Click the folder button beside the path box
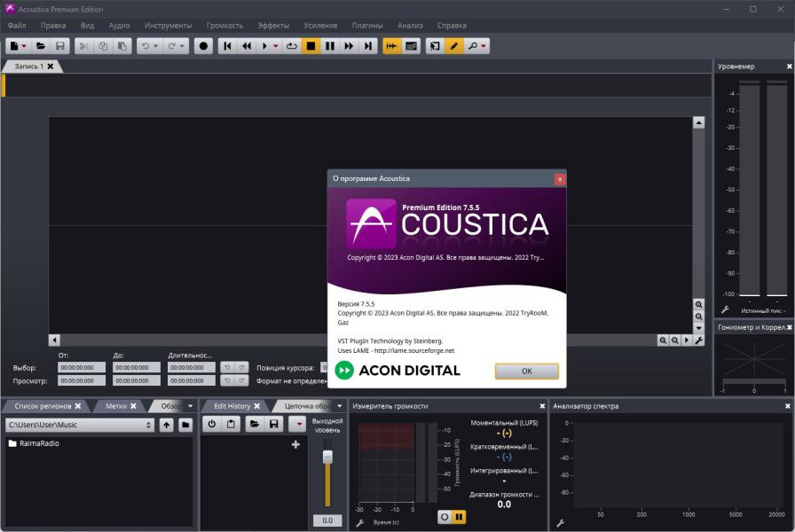This screenshot has width=795, height=532. coord(185,425)
